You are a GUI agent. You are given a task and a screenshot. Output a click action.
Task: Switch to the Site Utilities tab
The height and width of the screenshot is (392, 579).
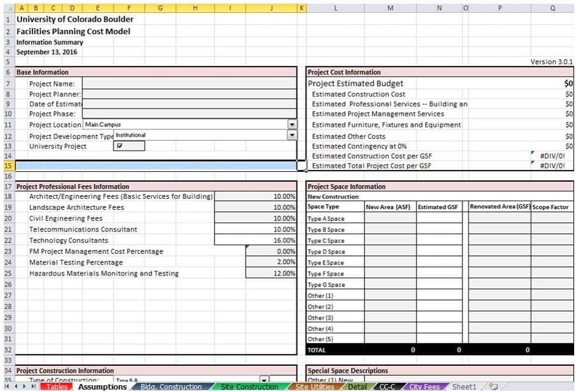click(314, 387)
